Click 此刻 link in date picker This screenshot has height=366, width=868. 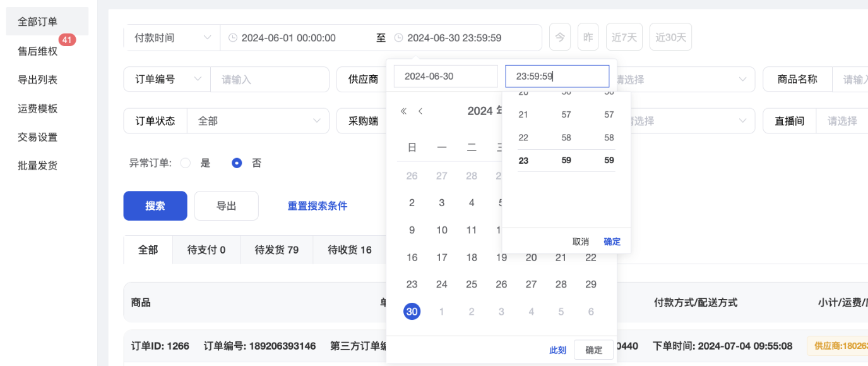click(x=557, y=350)
